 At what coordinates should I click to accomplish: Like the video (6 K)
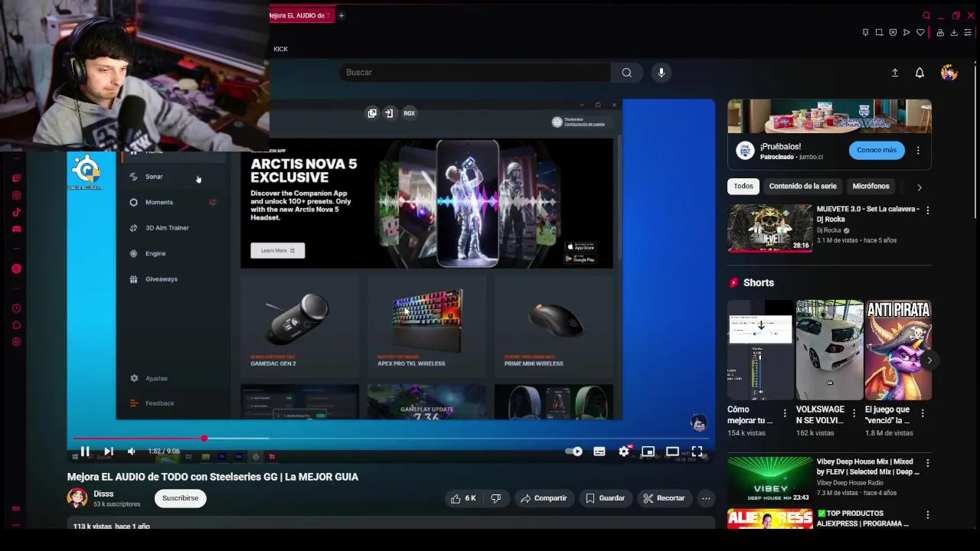pos(464,498)
